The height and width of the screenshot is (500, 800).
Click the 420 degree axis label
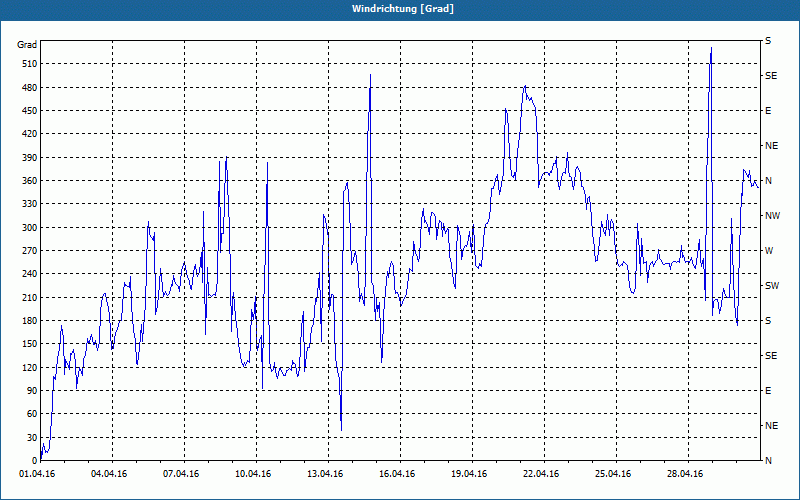pos(30,134)
